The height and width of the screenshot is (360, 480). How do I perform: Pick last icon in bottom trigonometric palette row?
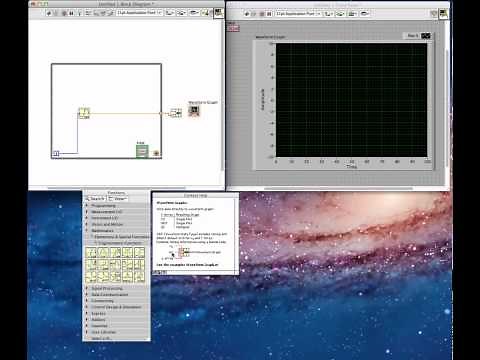(139, 277)
